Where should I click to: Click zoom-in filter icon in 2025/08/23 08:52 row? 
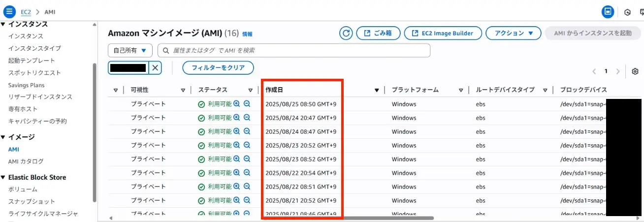237,159
